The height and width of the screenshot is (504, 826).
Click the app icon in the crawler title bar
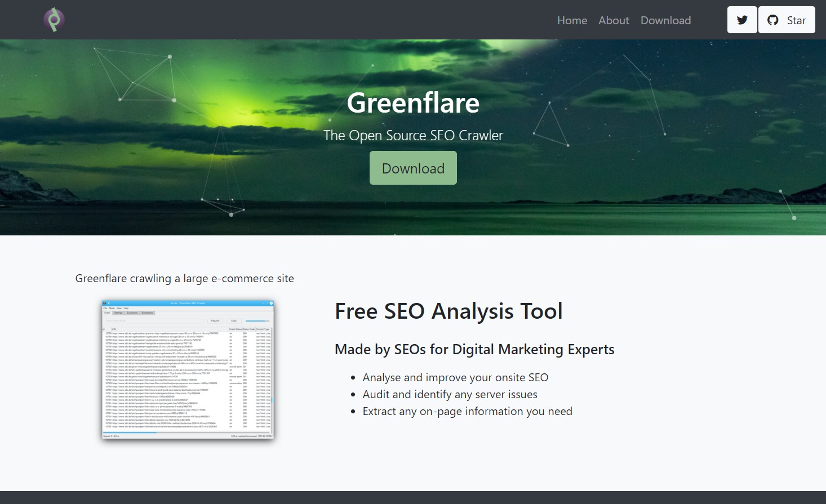(x=104, y=303)
